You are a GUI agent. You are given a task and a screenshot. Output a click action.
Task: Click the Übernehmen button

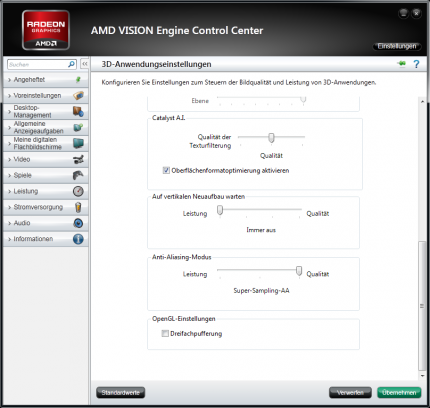[399, 393]
